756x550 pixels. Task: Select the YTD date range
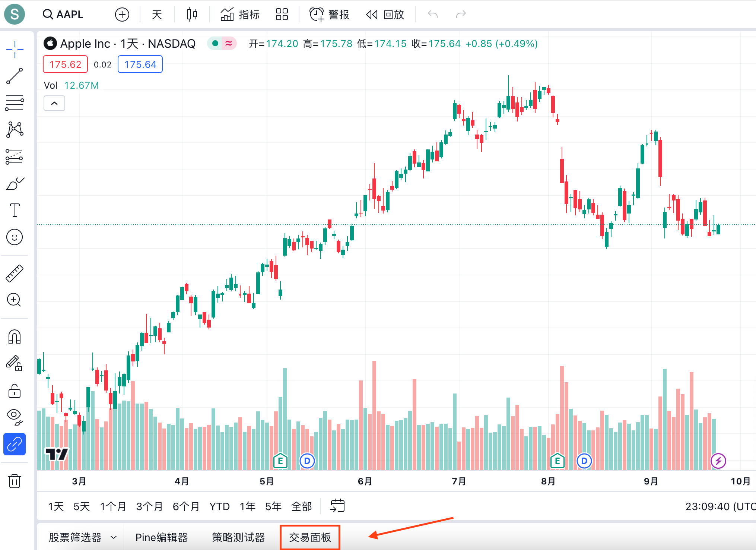[219, 506]
